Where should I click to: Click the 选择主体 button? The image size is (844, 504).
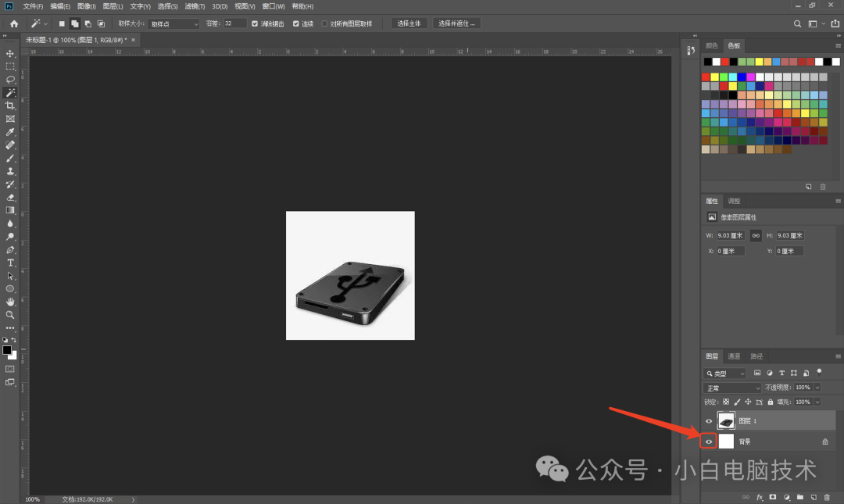(409, 23)
